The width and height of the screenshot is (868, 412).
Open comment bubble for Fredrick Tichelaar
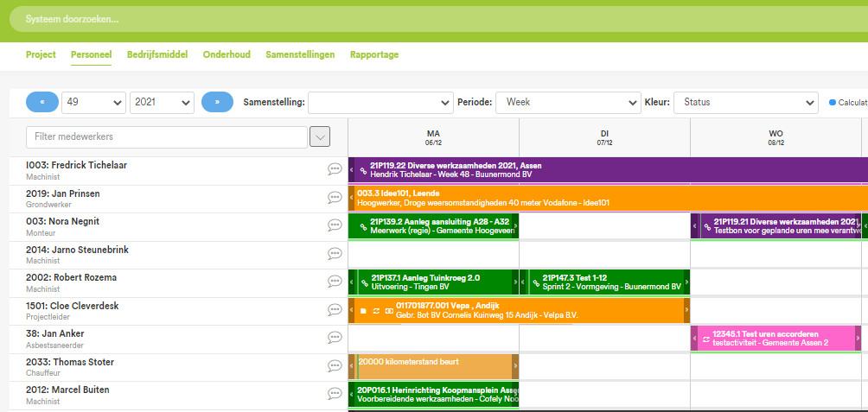[x=335, y=169]
